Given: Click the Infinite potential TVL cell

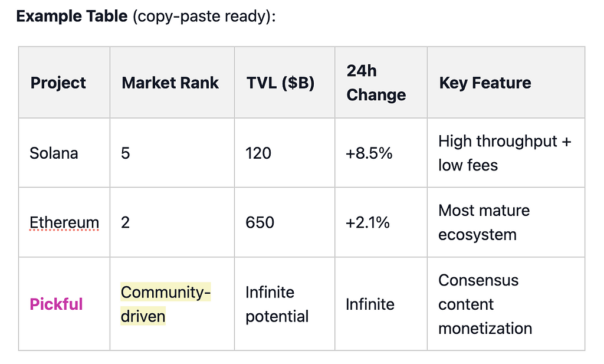Looking at the screenshot, I should point(277,304).
